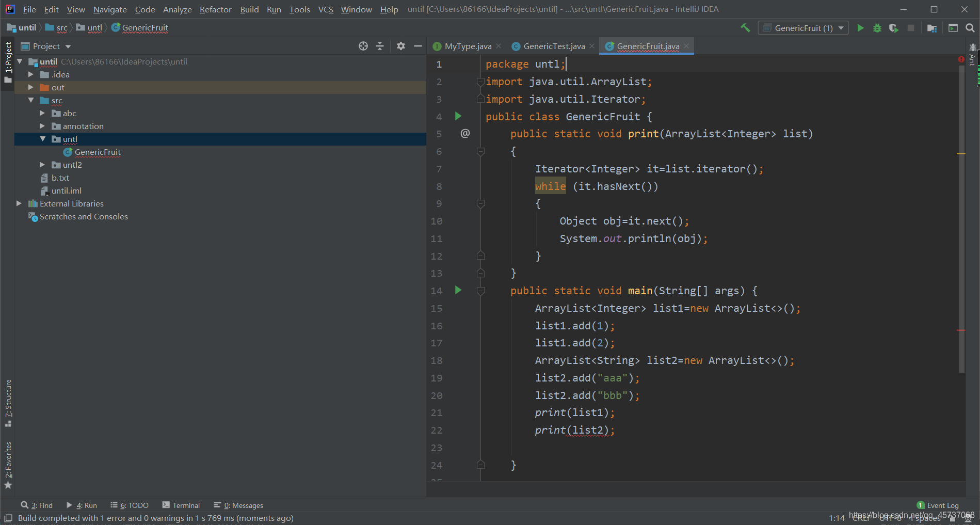Toggle the 1: Project side tab
Viewport: 980px width, 525px height.
pos(8,62)
